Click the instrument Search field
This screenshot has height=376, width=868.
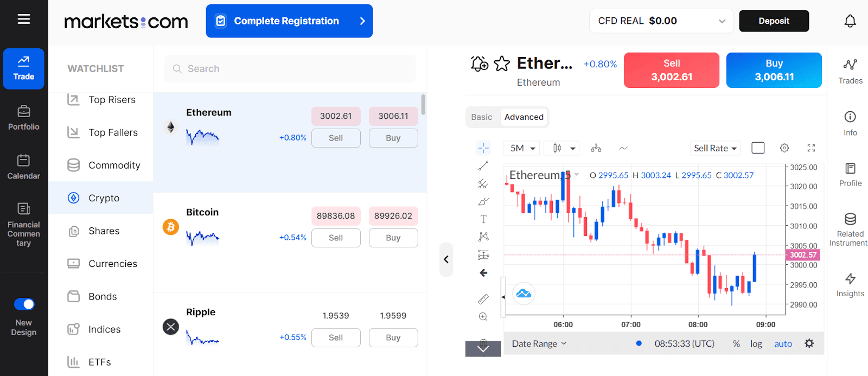coord(290,69)
